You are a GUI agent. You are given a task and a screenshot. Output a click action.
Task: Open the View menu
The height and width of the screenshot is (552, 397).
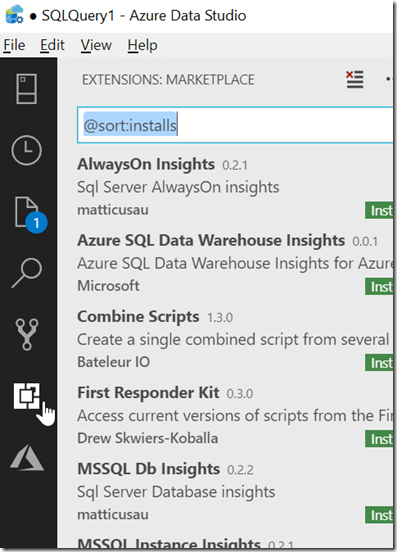(x=96, y=45)
